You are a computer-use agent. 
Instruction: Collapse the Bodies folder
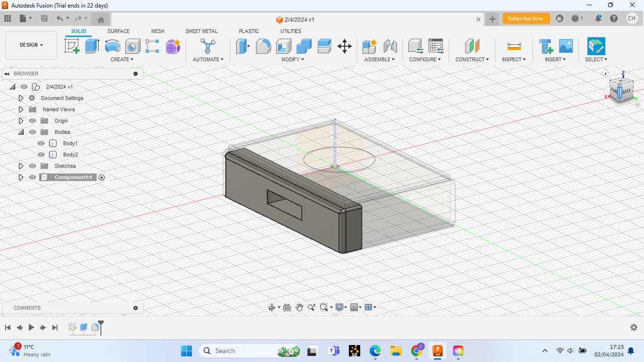[x=21, y=132]
